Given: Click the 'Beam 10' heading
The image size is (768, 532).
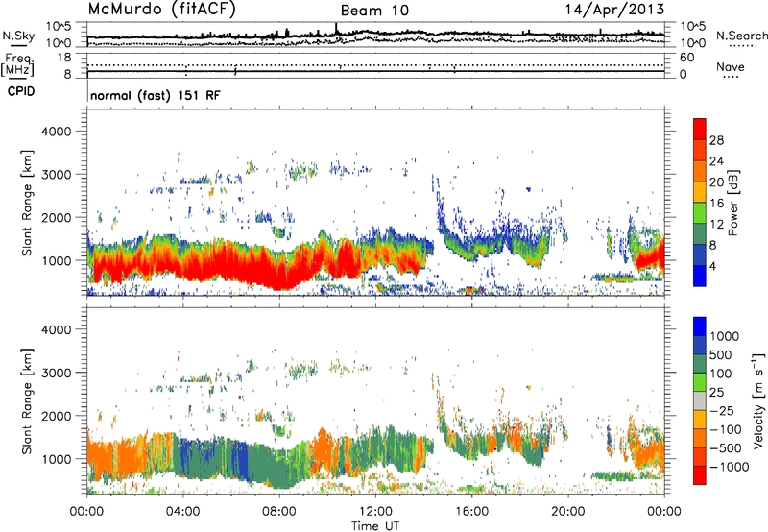Looking at the screenshot, I should (374, 11).
